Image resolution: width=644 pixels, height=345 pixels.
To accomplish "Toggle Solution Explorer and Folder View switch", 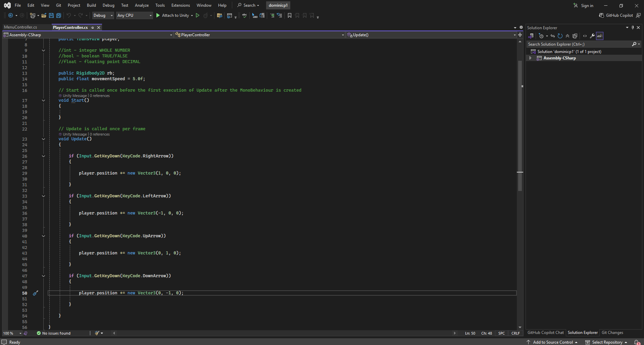I will pyautogui.click(x=531, y=36).
